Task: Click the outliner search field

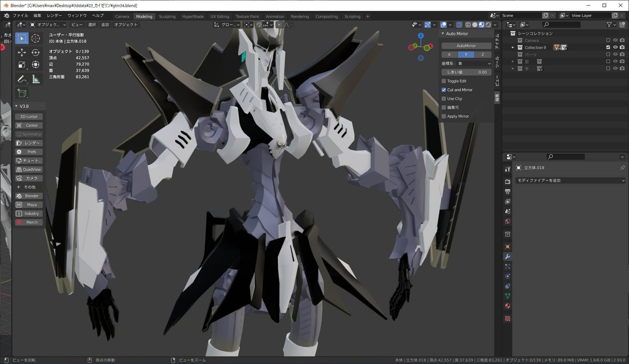Action: click(561, 25)
